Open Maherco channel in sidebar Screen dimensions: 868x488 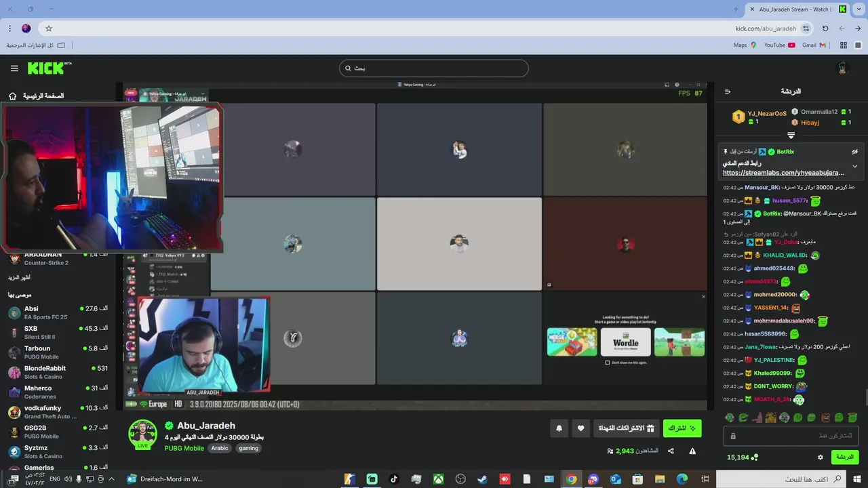pos(58,392)
